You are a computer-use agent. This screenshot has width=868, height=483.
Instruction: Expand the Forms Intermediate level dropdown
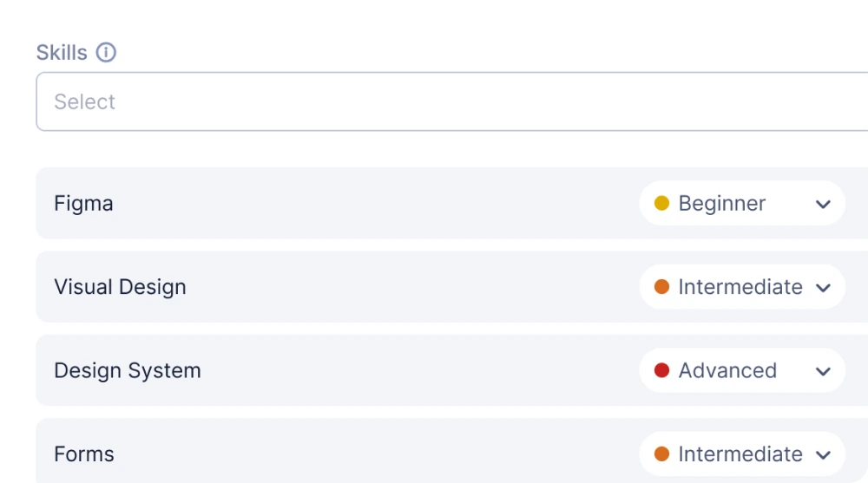coord(741,454)
